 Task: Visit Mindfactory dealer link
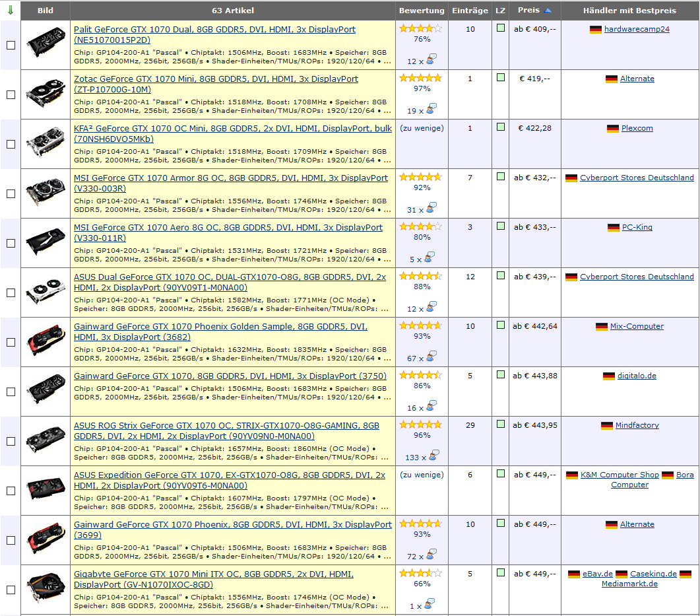click(637, 425)
